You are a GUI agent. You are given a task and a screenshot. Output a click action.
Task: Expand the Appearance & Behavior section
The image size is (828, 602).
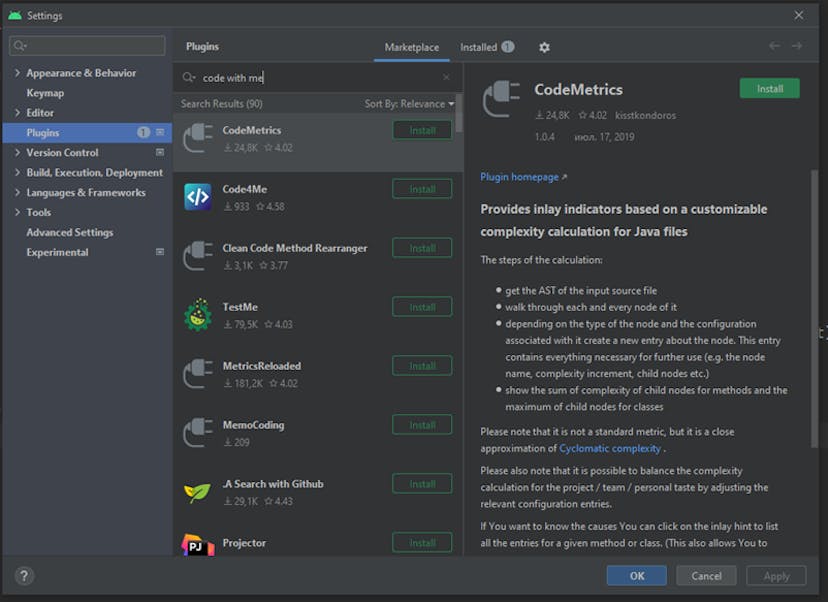click(x=17, y=73)
